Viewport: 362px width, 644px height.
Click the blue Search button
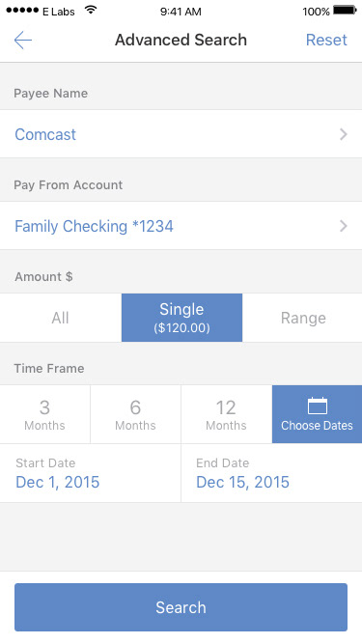coord(181,607)
